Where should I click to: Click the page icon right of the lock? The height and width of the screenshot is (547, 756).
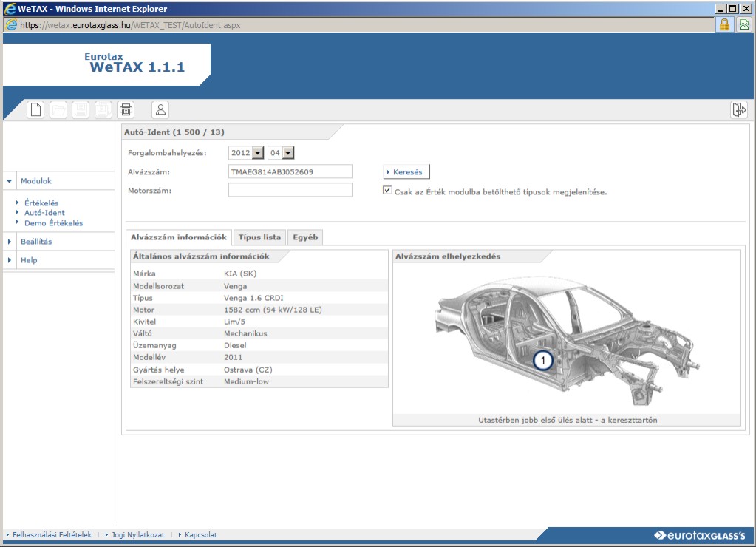coord(745,24)
